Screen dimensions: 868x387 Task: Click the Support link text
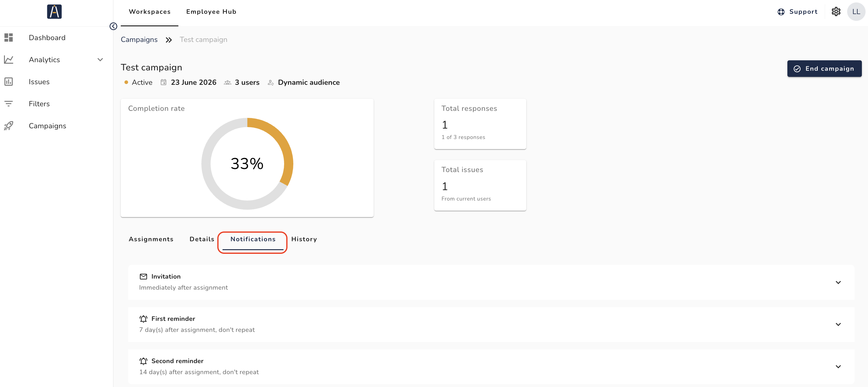pos(803,12)
